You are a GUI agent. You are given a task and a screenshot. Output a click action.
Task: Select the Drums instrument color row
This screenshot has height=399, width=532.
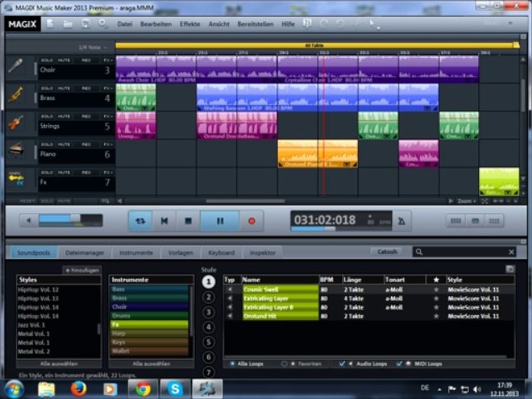(150, 315)
